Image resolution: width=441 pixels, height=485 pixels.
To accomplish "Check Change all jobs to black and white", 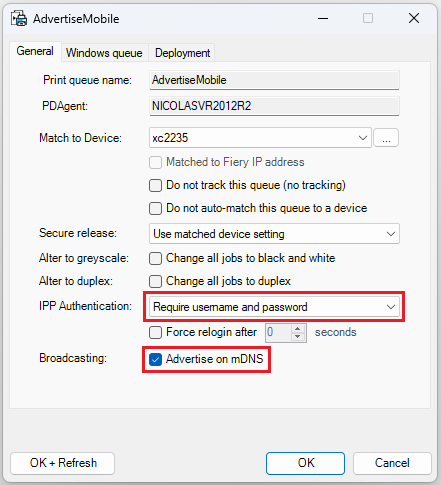I will tap(155, 258).
